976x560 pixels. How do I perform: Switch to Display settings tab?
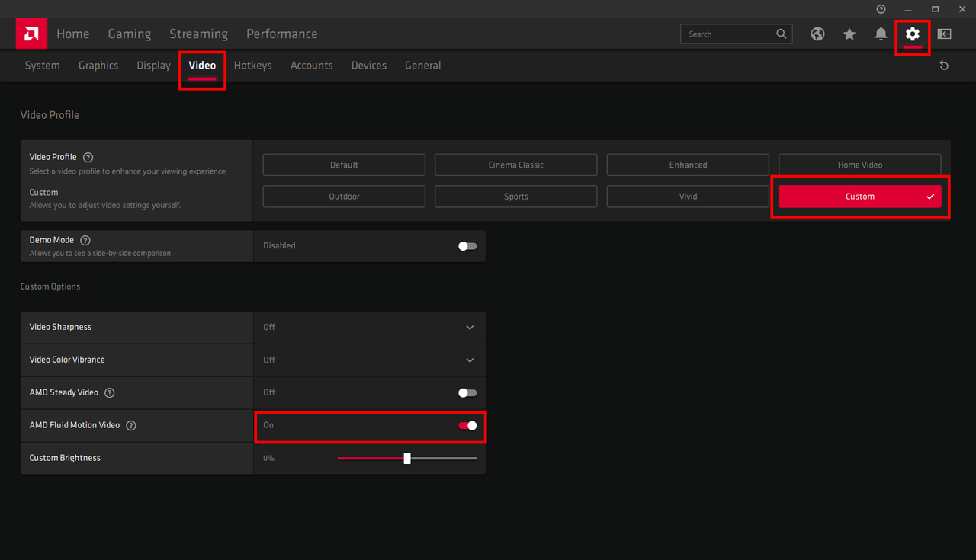coord(153,66)
